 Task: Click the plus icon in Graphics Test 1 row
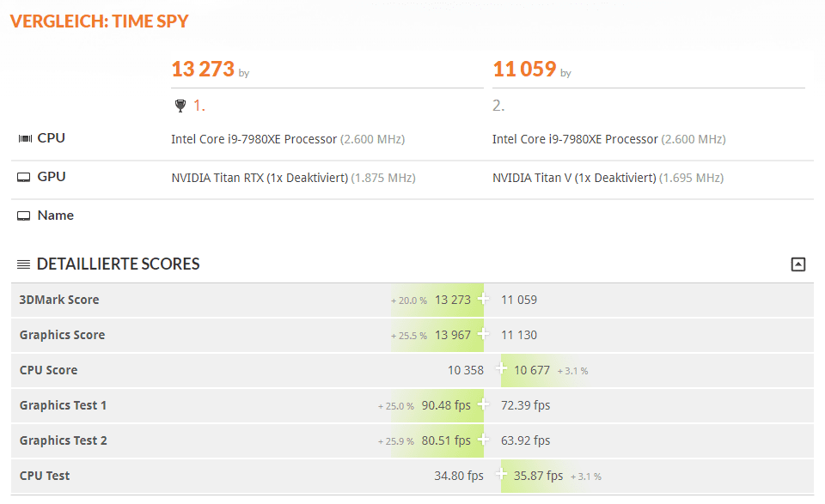pos(484,404)
